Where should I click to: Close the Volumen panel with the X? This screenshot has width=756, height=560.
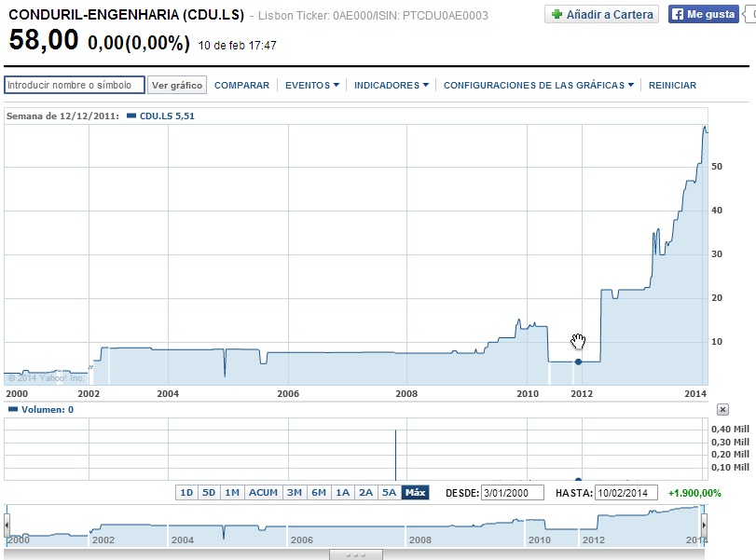pyautogui.click(x=722, y=410)
